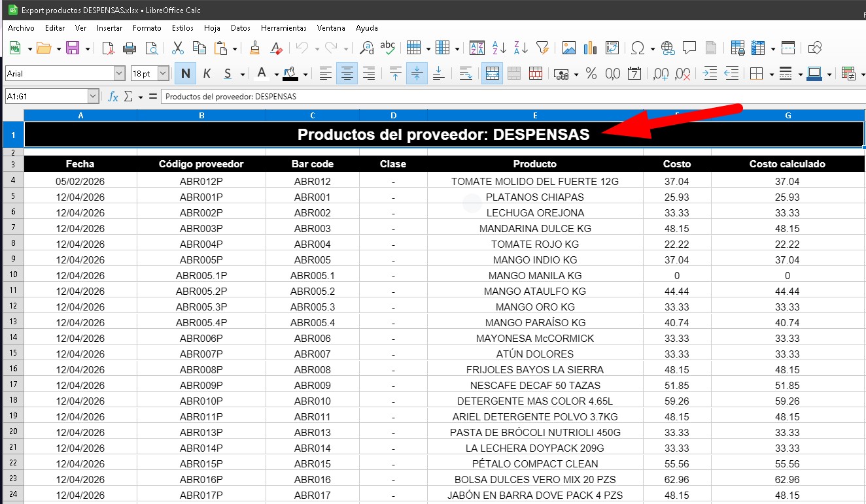The width and height of the screenshot is (866, 504).
Task: Expand the font color dropdown arrow
Action: (276, 73)
